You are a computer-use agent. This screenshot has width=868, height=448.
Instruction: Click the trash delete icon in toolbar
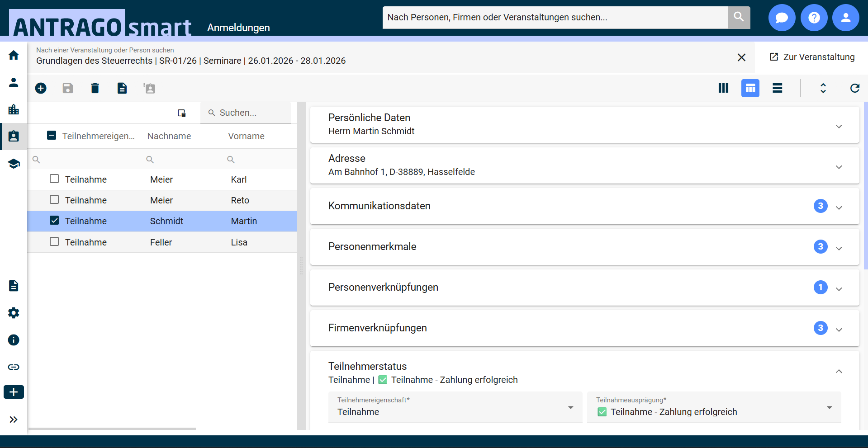click(95, 88)
